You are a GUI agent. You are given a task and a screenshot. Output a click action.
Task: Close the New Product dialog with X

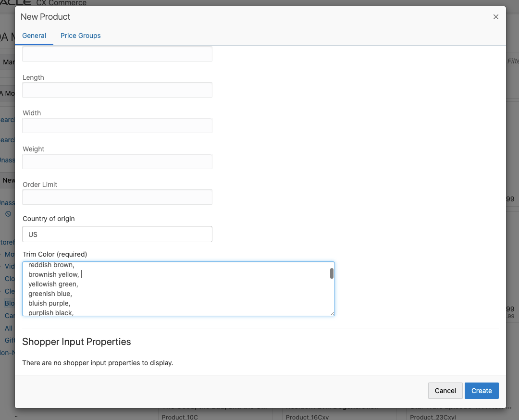496,17
